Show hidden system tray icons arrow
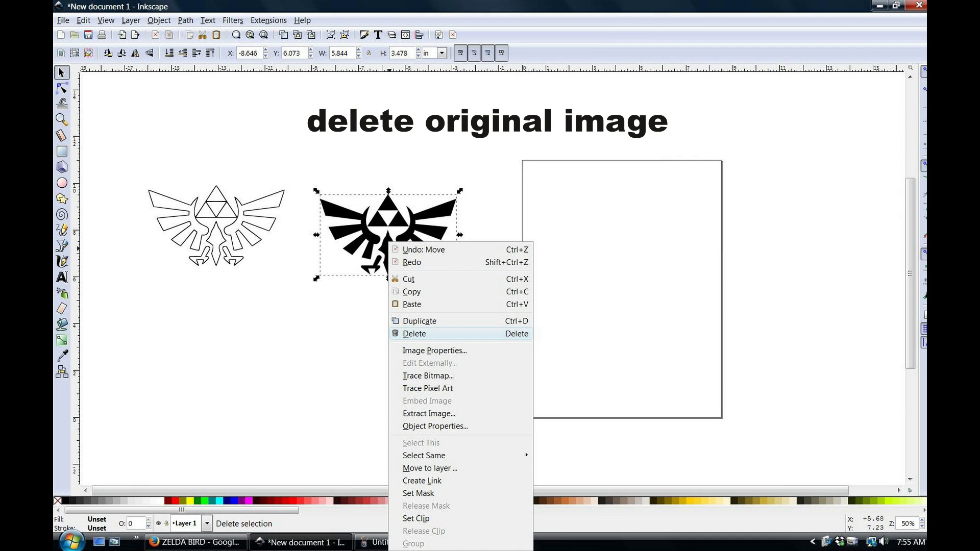980x551 pixels. (813, 542)
